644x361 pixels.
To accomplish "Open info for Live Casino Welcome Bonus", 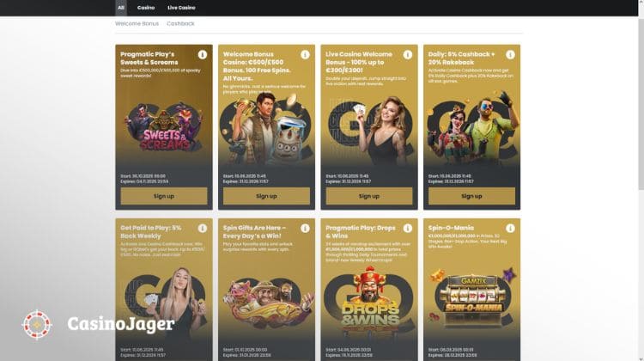I will (x=407, y=55).
